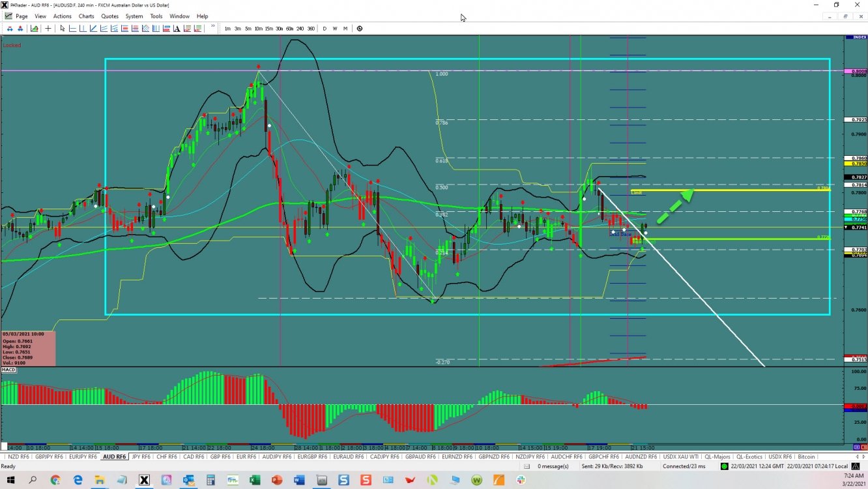Open File Explorer from the taskbar
Image resolution: width=868 pixels, height=489 pixels.
(100, 481)
